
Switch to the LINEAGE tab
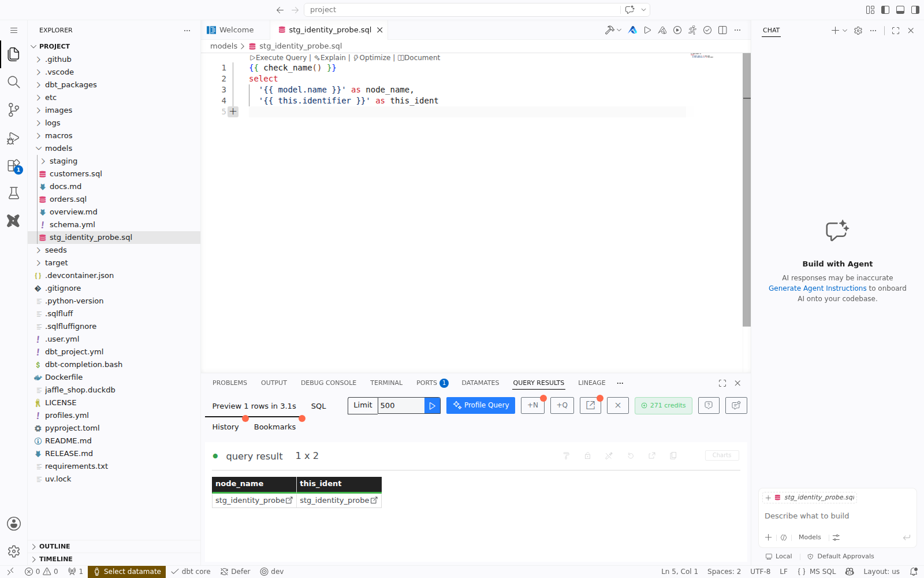[x=592, y=383]
